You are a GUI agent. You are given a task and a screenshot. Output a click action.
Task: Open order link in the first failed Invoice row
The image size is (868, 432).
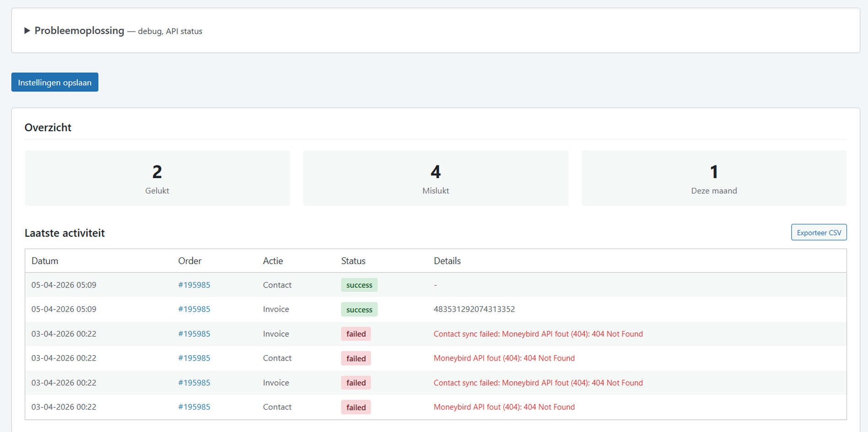[x=194, y=334]
